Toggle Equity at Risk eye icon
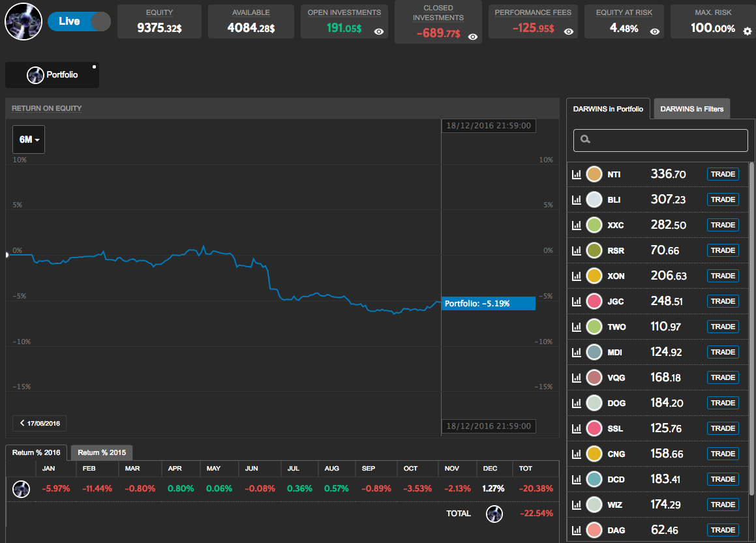Screen dimensions: 756x543 point(655,31)
